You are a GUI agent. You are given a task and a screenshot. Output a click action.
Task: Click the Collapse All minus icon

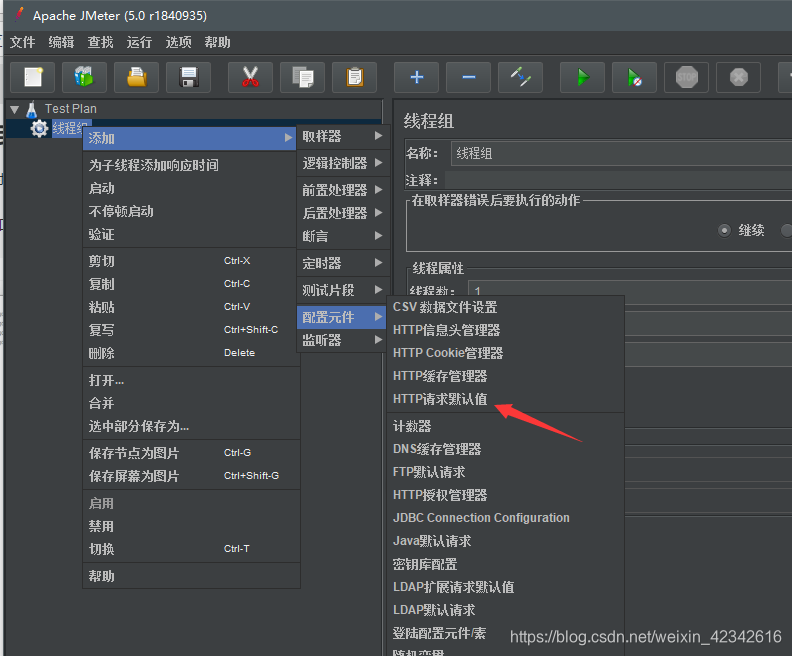tap(469, 77)
